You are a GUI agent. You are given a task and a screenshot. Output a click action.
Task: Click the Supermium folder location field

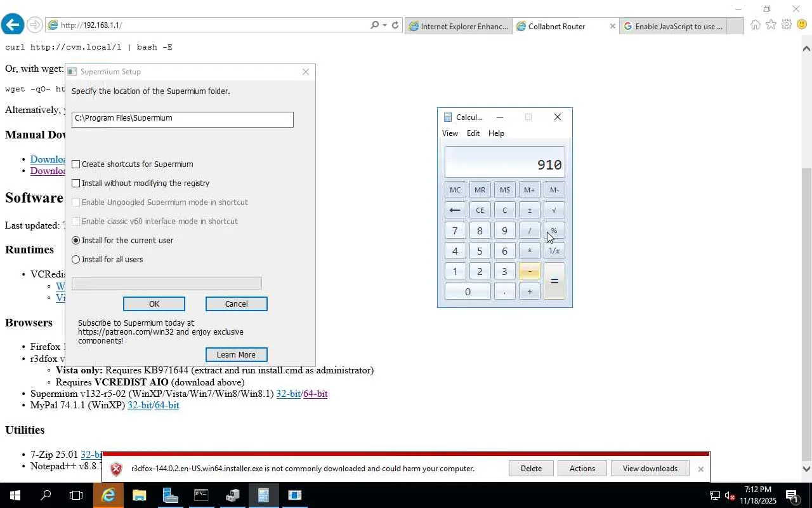pos(183,119)
